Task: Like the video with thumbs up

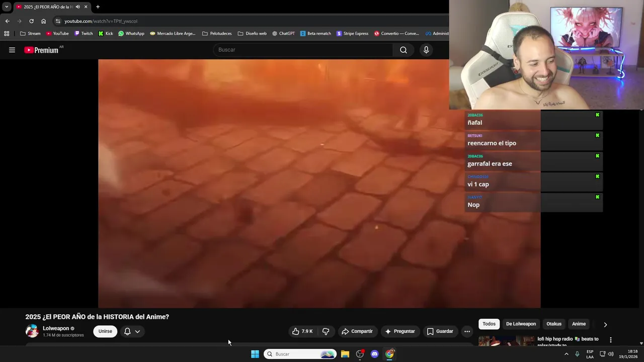Action: 302,331
